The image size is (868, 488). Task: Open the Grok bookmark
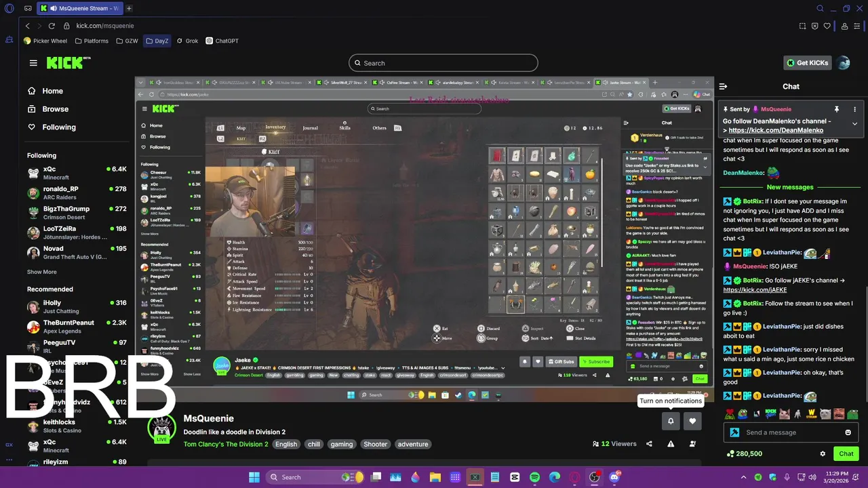click(187, 41)
